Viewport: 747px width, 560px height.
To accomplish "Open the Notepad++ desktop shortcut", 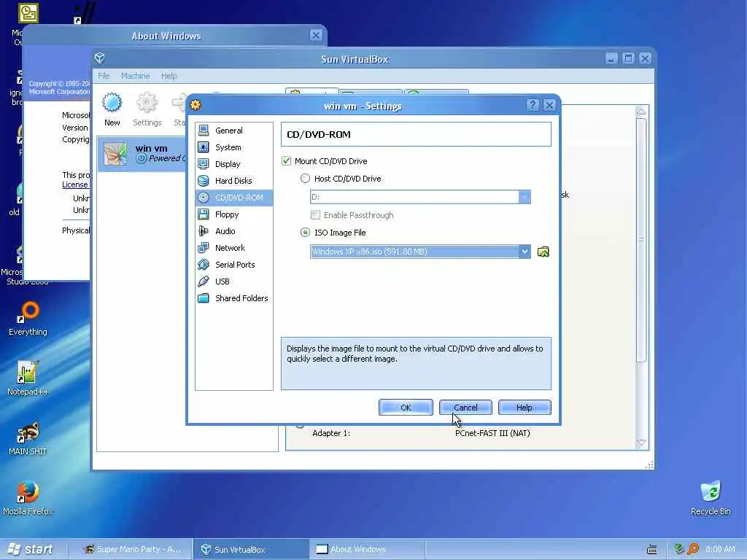I will pyautogui.click(x=28, y=378).
